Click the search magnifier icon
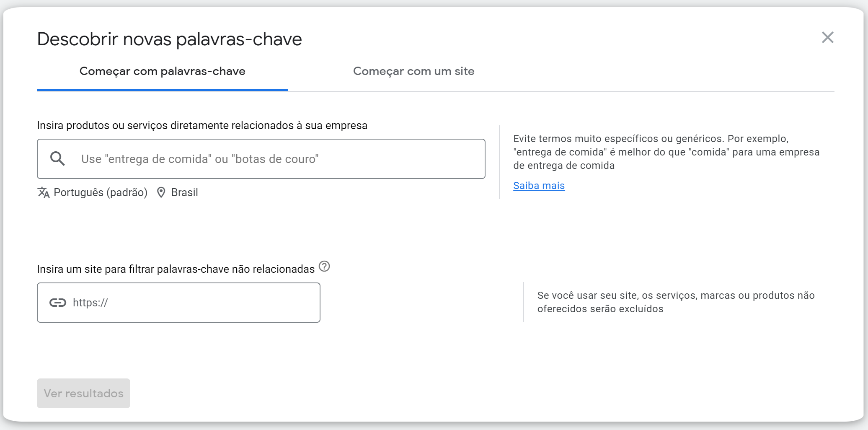Viewport: 868px width, 430px height. click(x=58, y=158)
